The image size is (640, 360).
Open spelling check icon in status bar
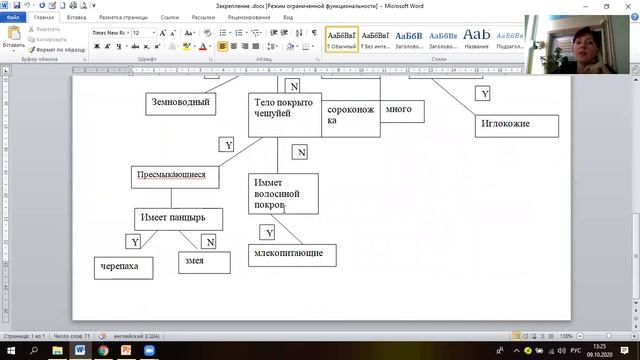click(x=102, y=336)
